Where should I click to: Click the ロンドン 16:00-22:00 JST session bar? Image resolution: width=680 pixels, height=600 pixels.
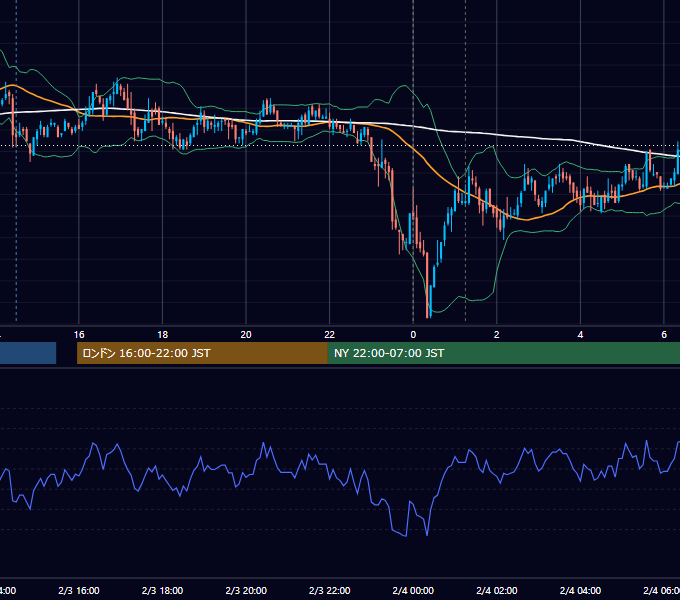pos(202,353)
